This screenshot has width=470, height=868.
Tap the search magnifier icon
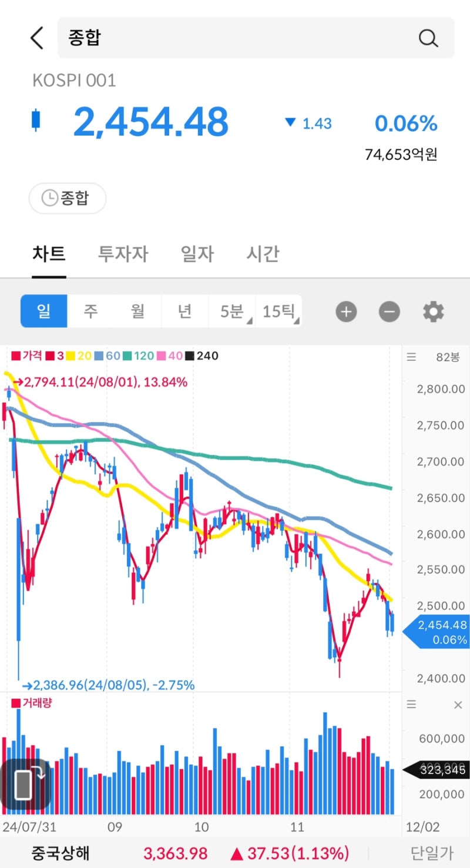[x=428, y=38]
